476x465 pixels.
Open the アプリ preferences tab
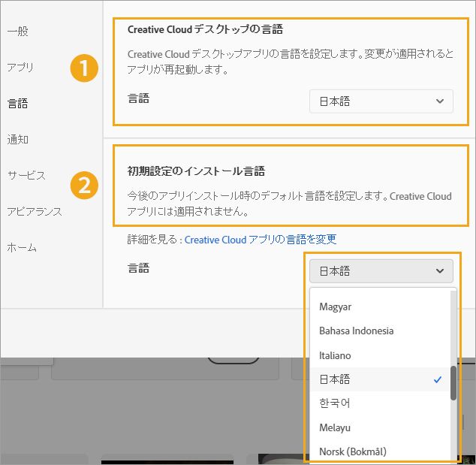click(x=20, y=67)
